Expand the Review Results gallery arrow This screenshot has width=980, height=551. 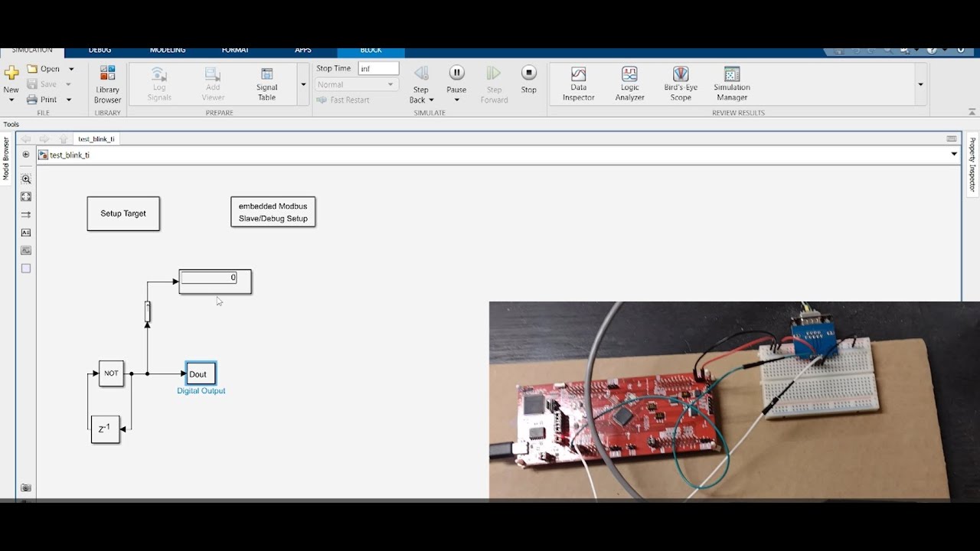point(920,84)
